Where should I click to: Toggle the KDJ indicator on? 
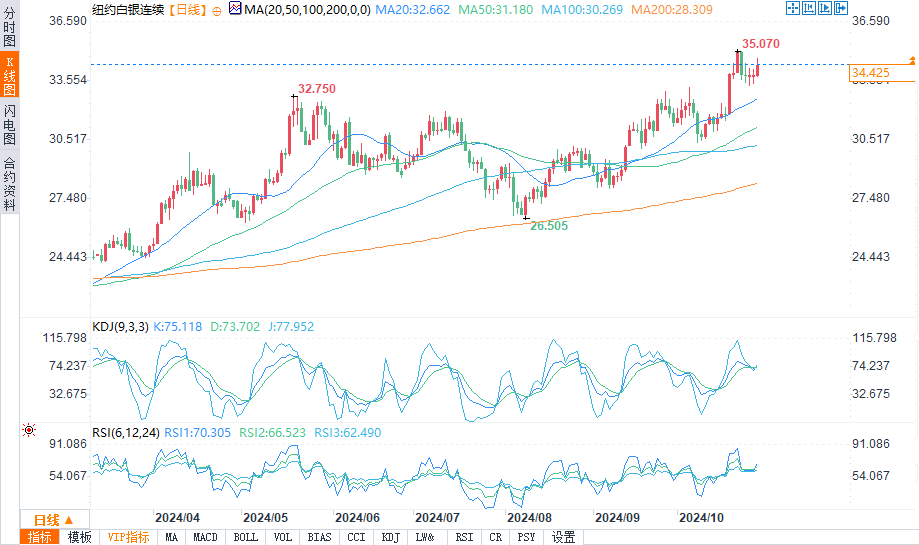[389, 537]
